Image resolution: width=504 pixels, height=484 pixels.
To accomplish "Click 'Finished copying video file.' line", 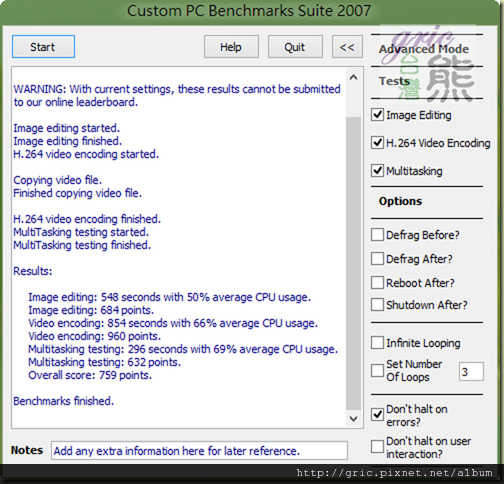I will pyautogui.click(x=78, y=193).
